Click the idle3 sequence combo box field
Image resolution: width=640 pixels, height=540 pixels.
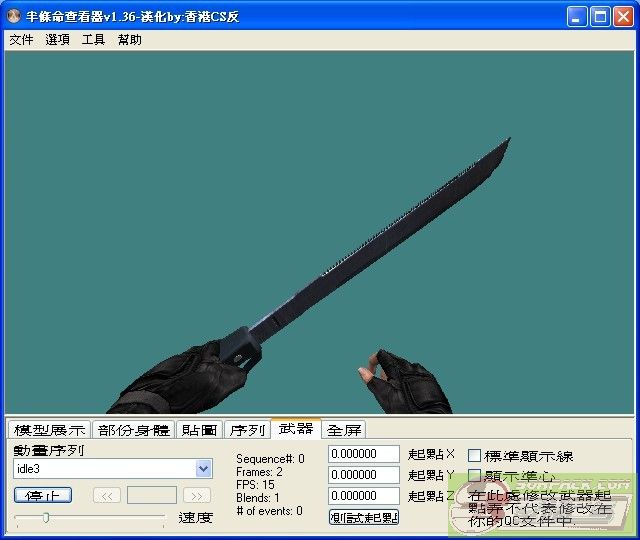pos(113,469)
